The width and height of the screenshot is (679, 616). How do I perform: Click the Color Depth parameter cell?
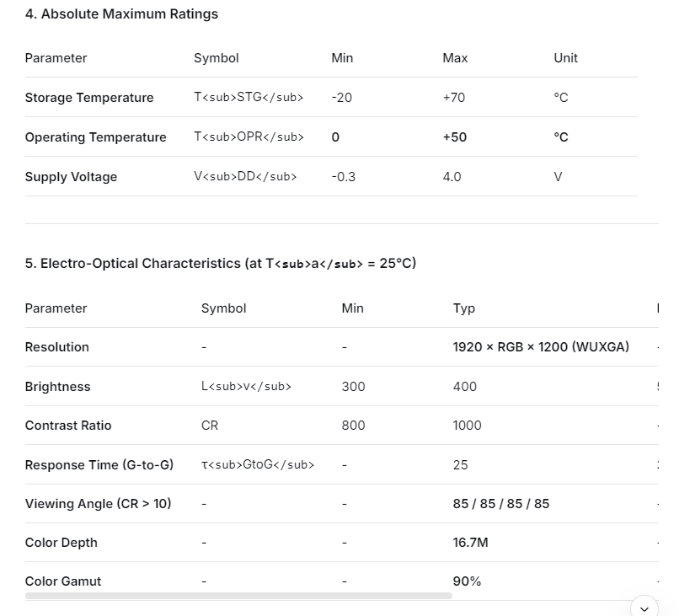[61, 543]
